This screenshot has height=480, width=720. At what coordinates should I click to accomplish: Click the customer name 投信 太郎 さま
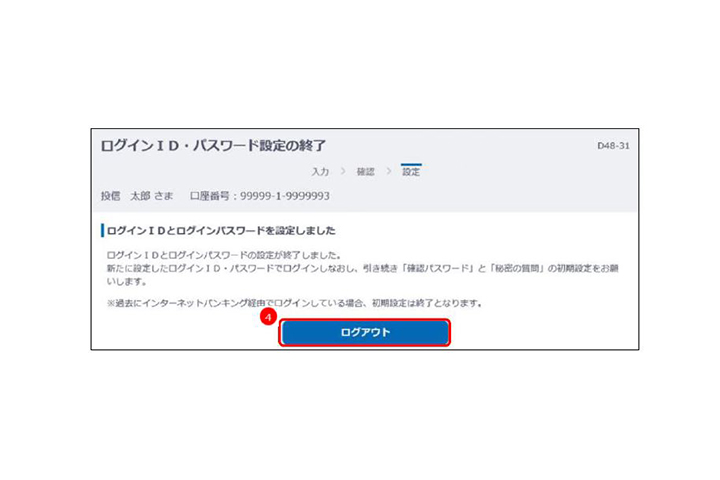137,196
